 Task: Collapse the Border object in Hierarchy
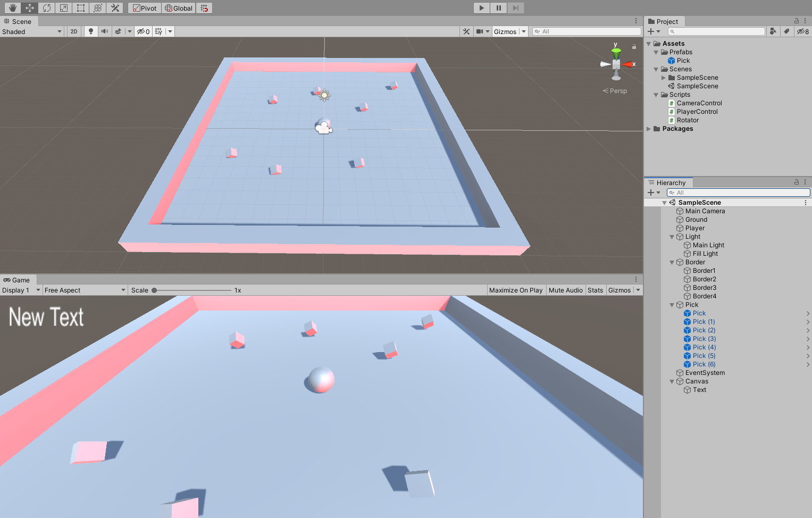coord(672,262)
